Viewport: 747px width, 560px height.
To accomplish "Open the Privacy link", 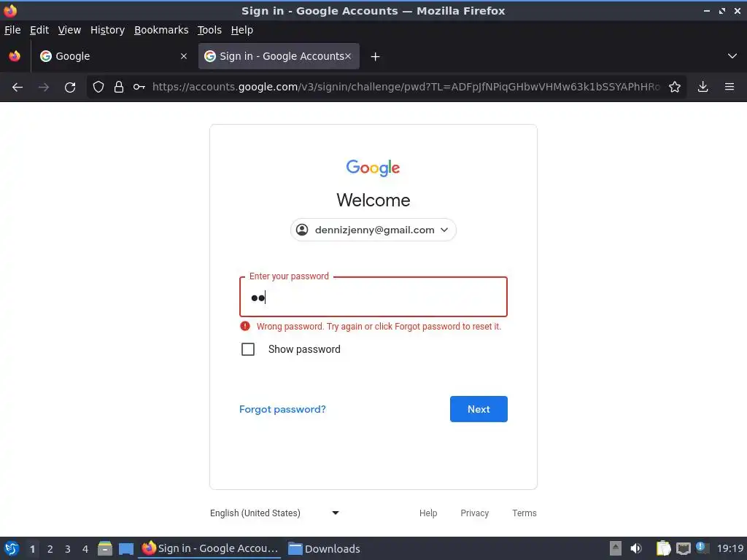I will (x=474, y=513).
